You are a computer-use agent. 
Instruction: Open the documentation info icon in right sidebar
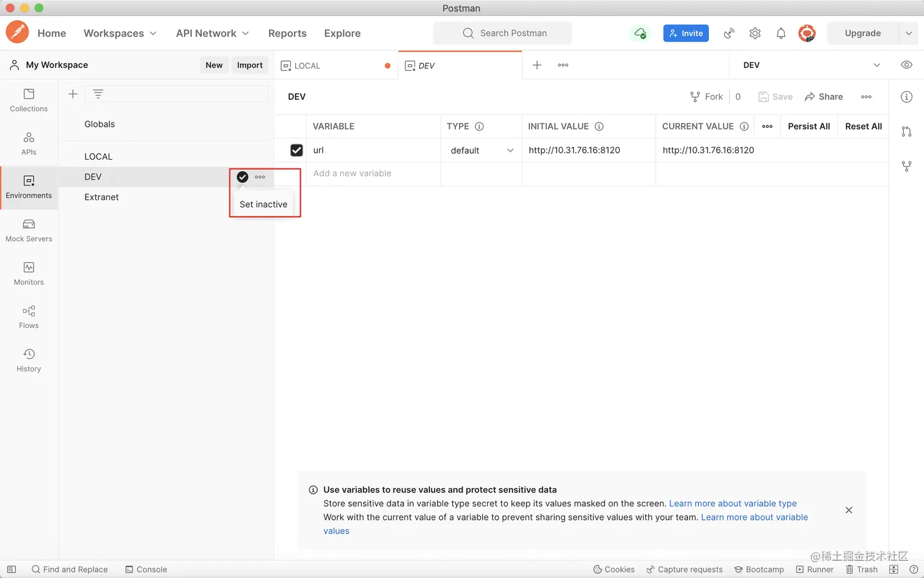[906, 97]
